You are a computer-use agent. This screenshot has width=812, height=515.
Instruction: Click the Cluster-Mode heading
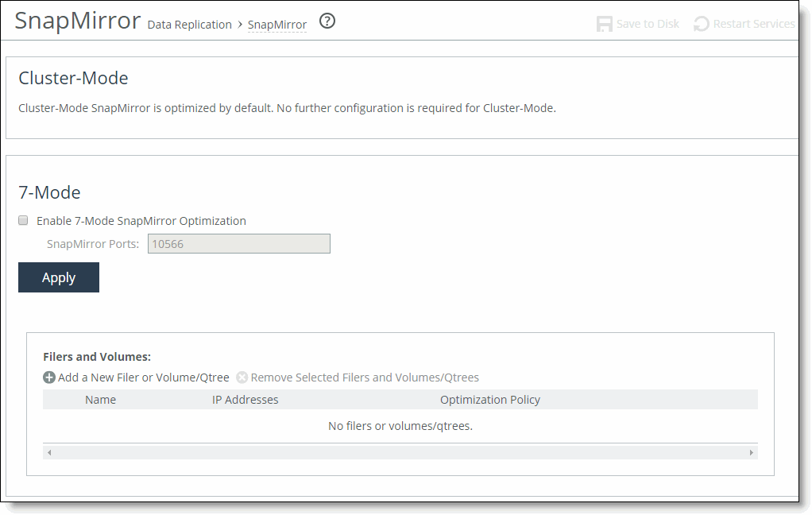[x=73, y=78]
